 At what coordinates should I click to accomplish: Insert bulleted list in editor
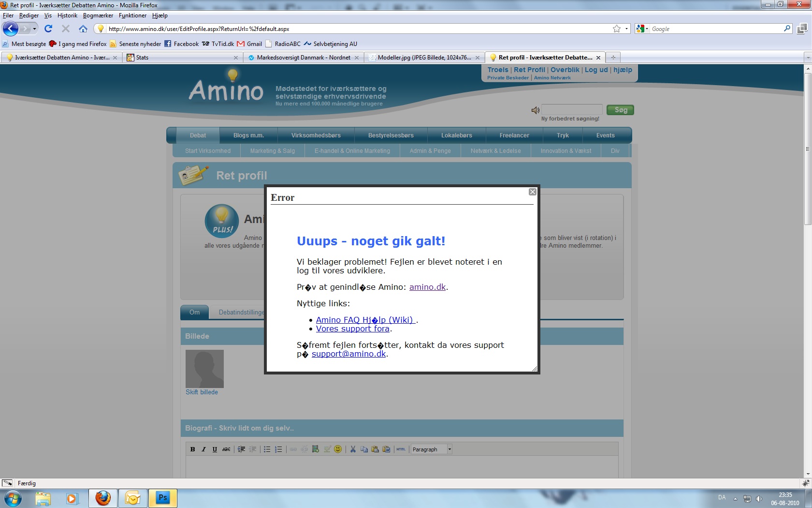pyautogui.click(x=267, y=449)
